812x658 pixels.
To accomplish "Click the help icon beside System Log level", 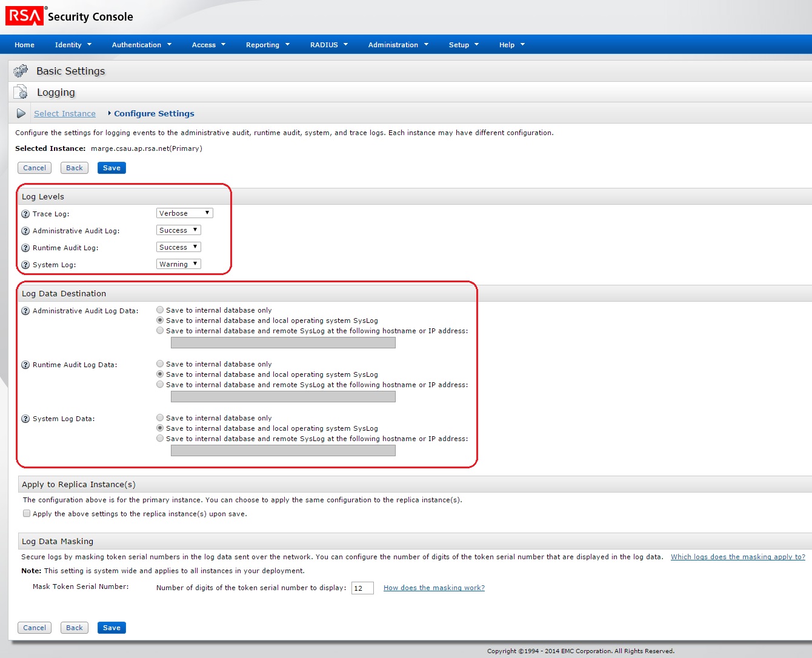I will click(x=25, y=265).
